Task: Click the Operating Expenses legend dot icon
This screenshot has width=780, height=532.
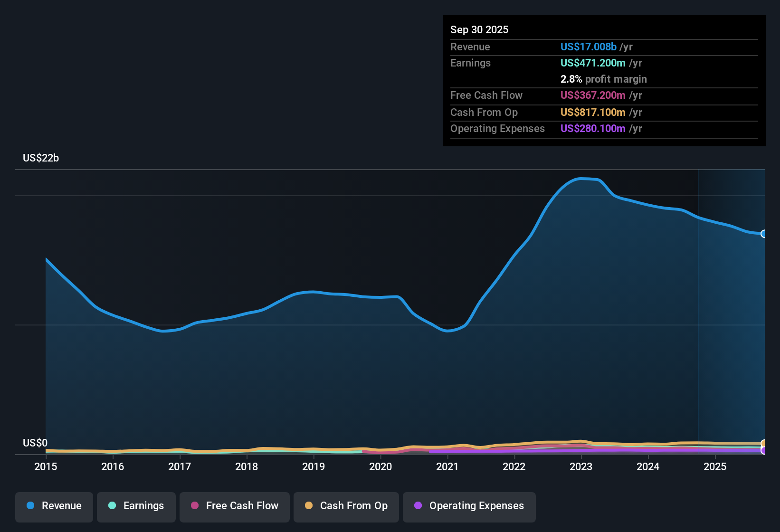Action: [418, 506]
